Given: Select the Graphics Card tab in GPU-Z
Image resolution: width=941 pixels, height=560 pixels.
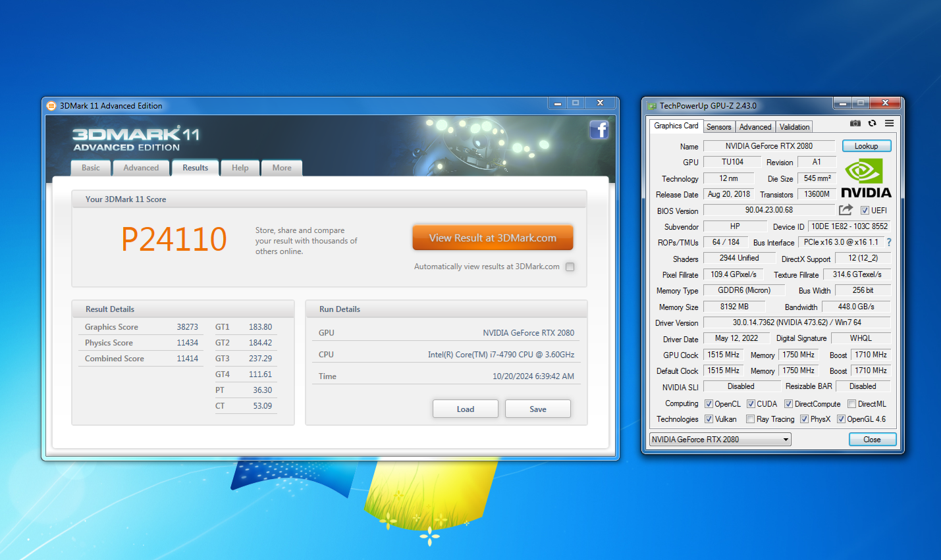Looking at the screenshot, I should 676,126.
